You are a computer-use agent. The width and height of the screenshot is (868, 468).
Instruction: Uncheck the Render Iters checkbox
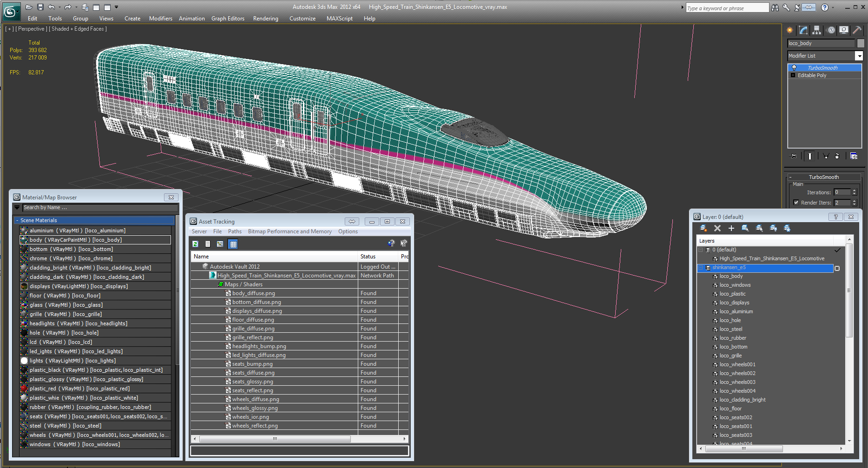[796, 203]
